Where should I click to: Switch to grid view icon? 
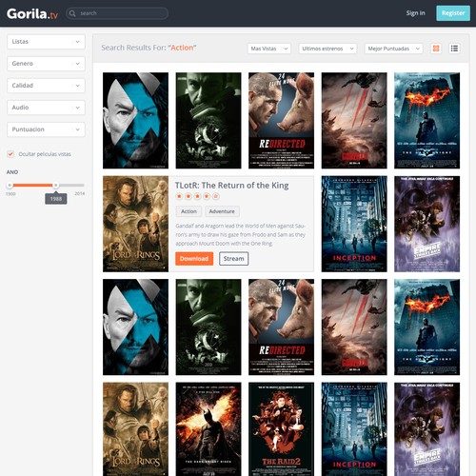(x=436, y=49)
